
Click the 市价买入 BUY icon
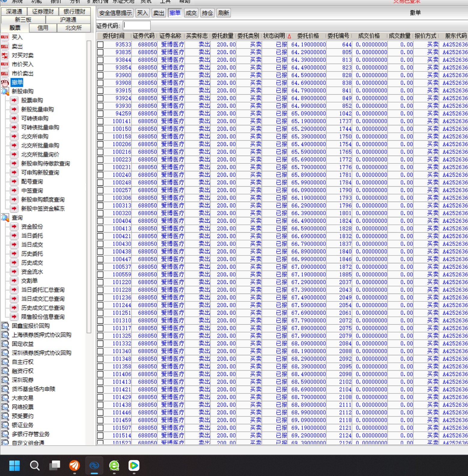coord(5,64)
